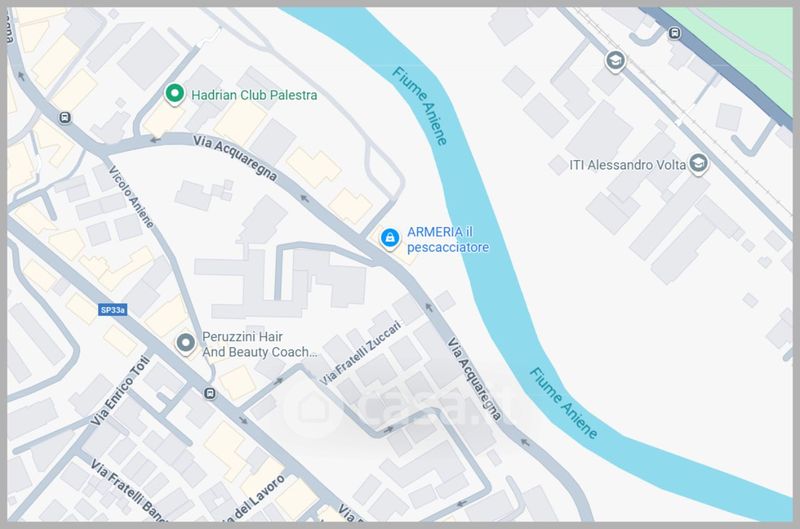Click the Peruzzini Hair gray location pin
800x529 pixels.
pyautogui.click(x=186, y=343)
